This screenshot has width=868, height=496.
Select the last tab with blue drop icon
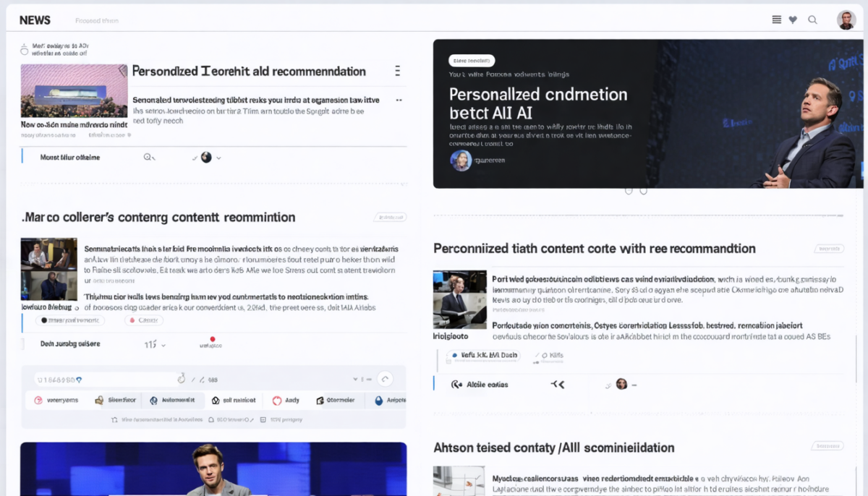tap(390, 400)
